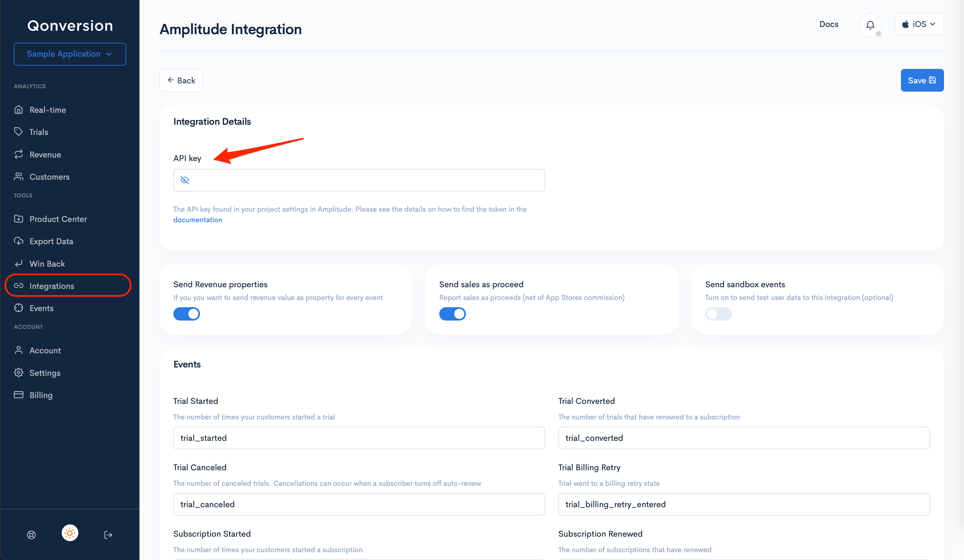Open notifications bell
Image resolution: width=964 pixels, height=560 pixels.
(x=870, y=25)
